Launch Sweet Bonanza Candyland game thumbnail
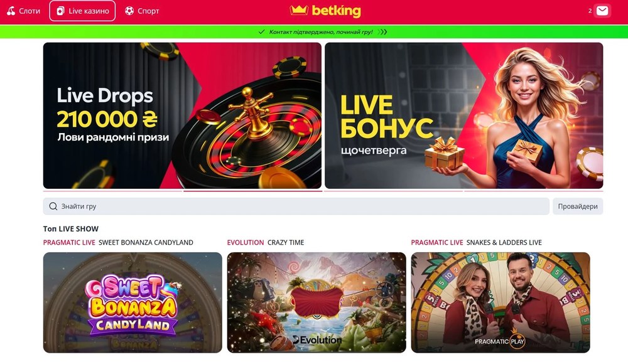This screenshot has width=628, height=364. [x=133, y=302]
